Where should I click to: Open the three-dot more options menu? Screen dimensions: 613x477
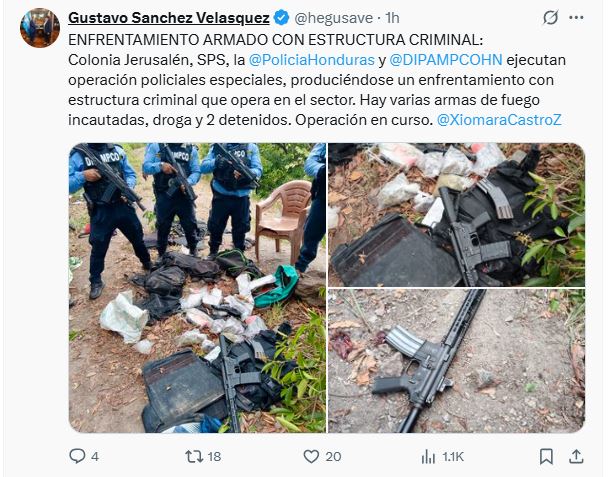coord(576,18)
